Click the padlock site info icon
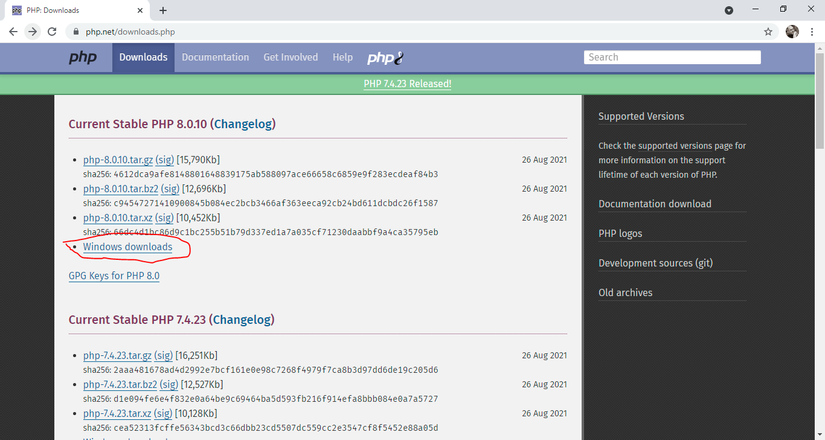Viewport: 825px width, 440px height. tap(76, 32)
